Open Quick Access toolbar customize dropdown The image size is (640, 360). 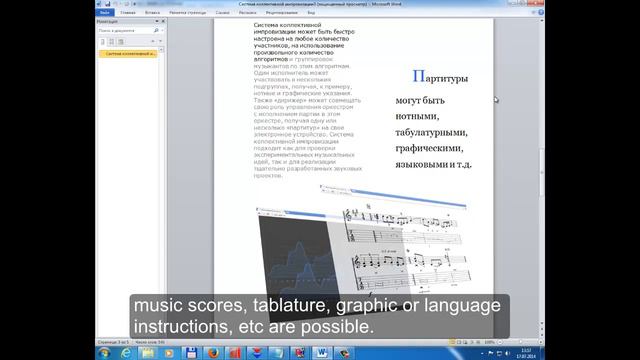coord(134,4)
